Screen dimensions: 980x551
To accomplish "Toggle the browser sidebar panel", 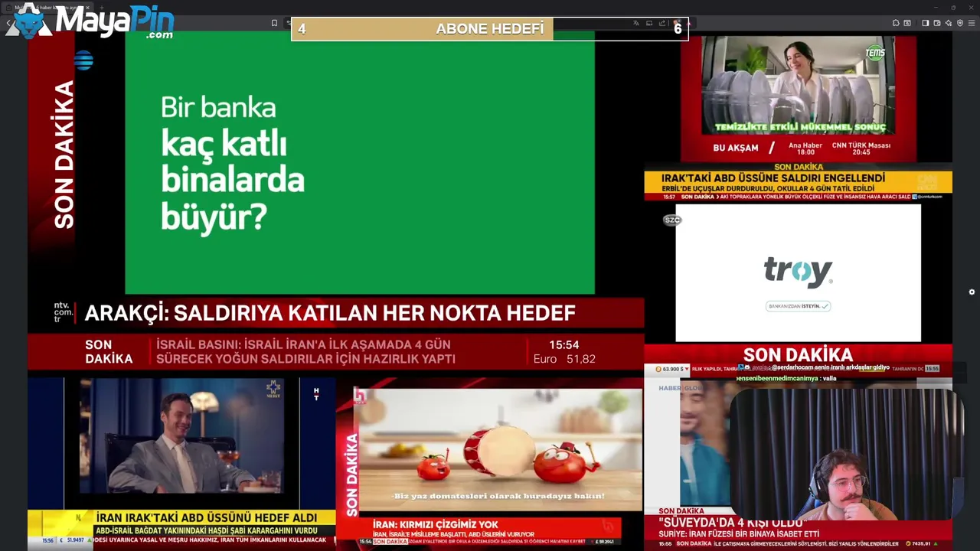I will tap(926, 23).
